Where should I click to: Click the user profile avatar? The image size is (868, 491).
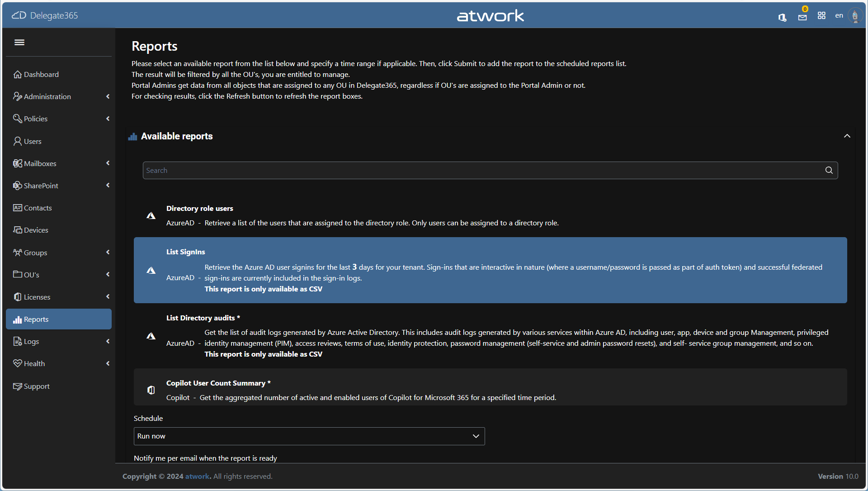point(855,16)
